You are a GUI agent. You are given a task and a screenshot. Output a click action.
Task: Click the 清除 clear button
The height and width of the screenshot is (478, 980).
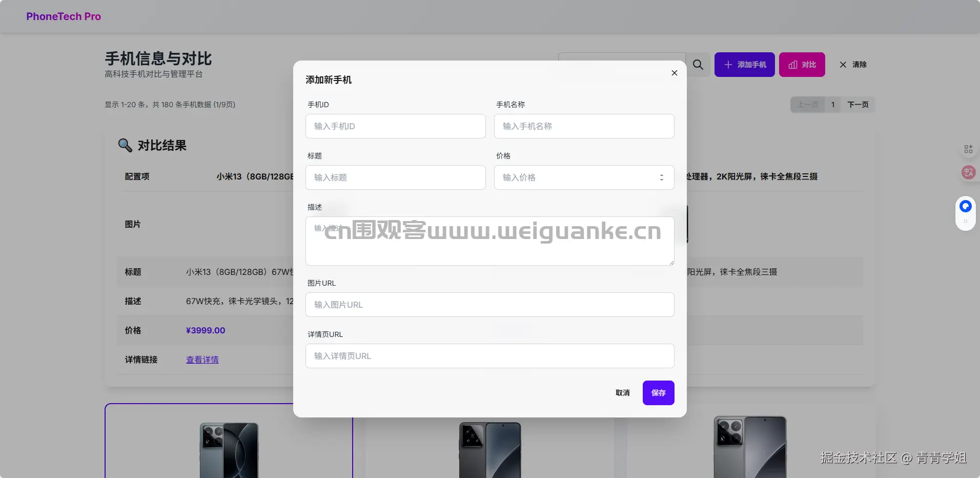(853, 65)
